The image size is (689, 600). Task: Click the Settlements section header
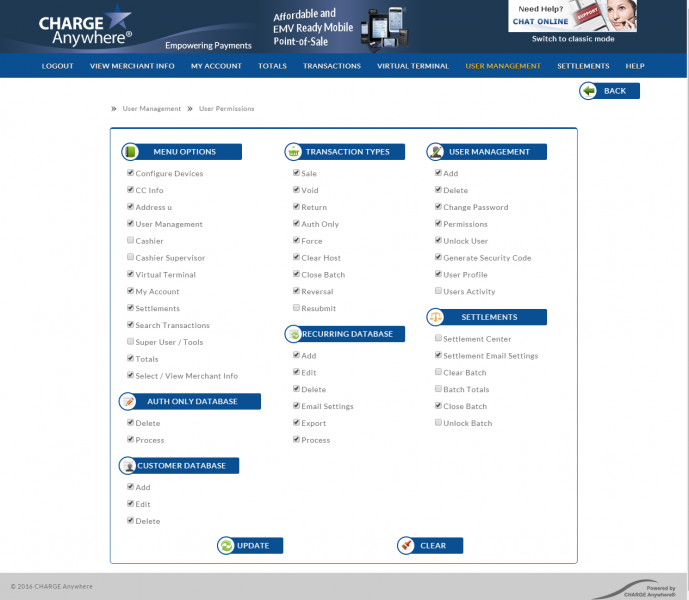[487, 317]
